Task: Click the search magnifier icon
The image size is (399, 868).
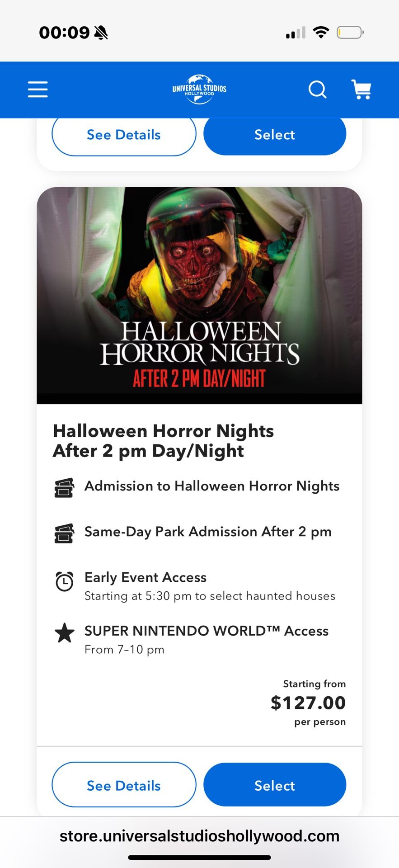Action: [318, 90]
